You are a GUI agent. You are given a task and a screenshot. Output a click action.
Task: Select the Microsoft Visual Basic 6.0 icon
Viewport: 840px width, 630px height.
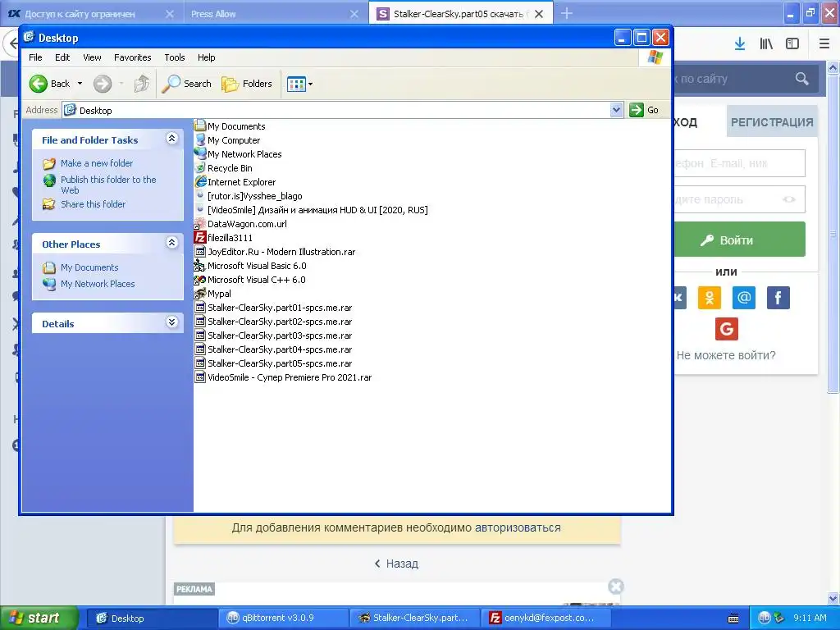tap(200, 265)
